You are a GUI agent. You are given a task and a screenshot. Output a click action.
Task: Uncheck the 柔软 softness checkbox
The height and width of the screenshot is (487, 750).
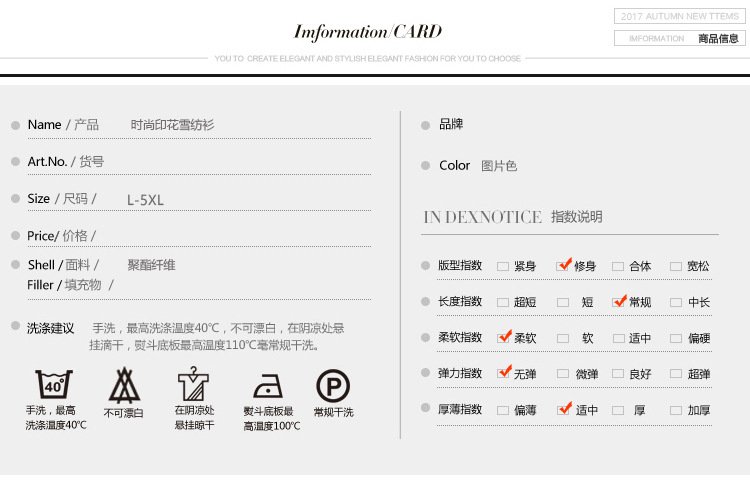point(504,338)
